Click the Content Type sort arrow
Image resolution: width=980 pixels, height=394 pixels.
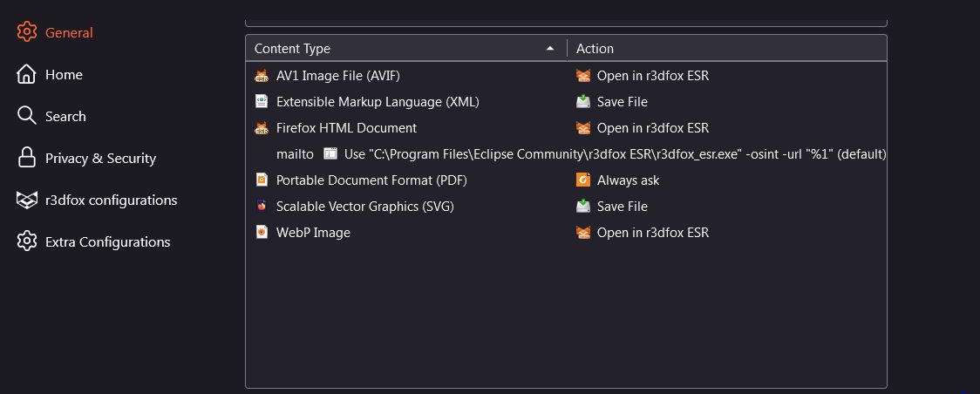click(x=550, y=48)
